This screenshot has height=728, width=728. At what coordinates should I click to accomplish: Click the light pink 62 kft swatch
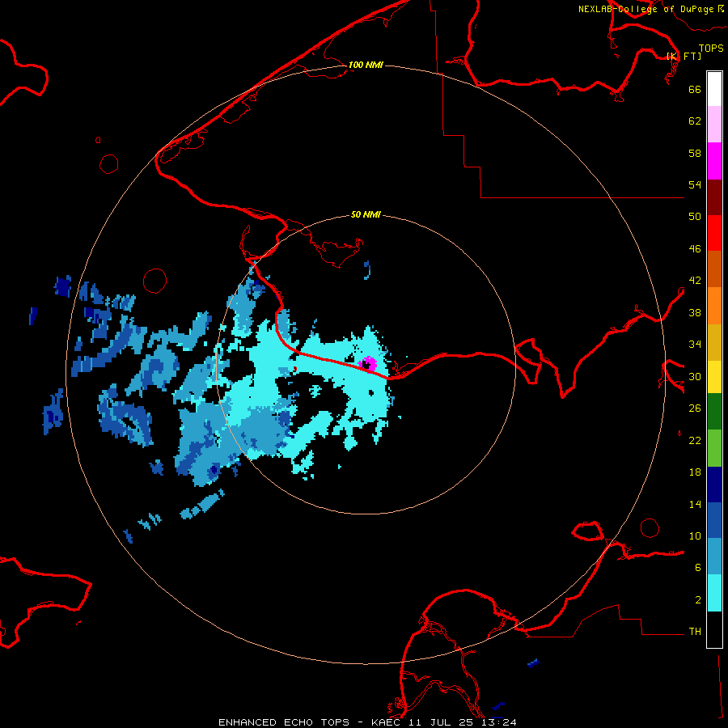(714, 124)
